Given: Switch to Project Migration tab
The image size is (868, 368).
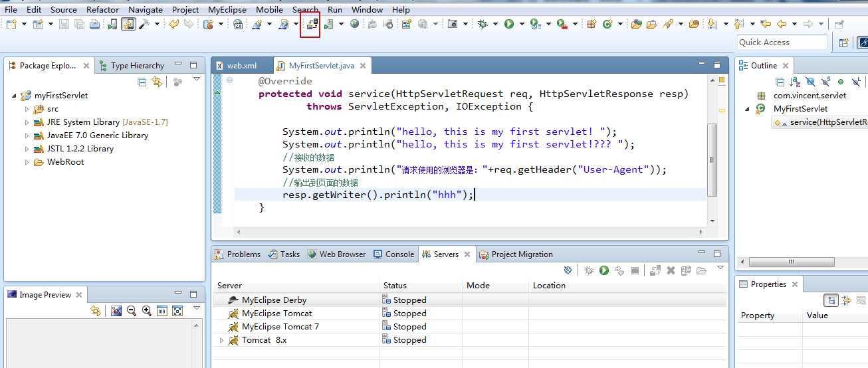Looking at the screenshot, I should [x=516, y=254].
